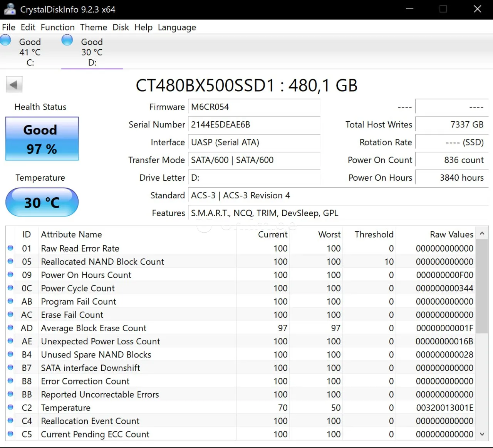
Task: Click the attribute list scroll up arrow
Action: point(482,233)
